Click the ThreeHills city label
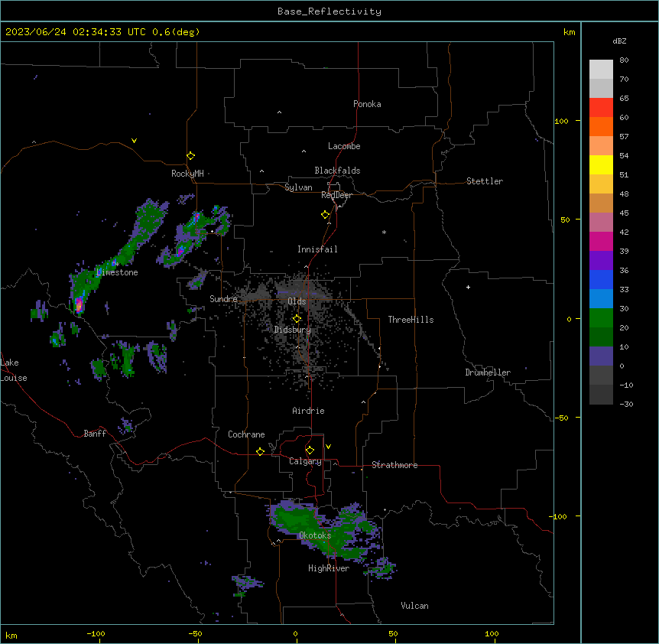This screenshot has height=644, width=659. [x=411, y=320]
